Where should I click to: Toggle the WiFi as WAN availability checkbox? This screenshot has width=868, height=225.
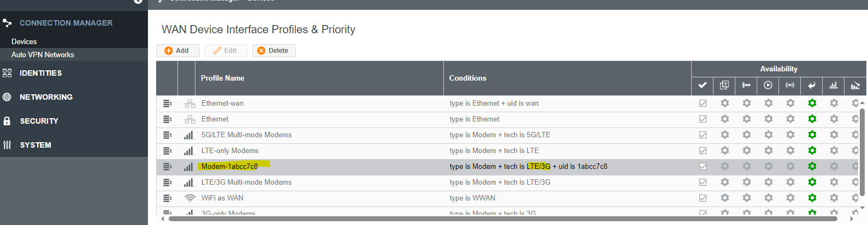[703, 198]
